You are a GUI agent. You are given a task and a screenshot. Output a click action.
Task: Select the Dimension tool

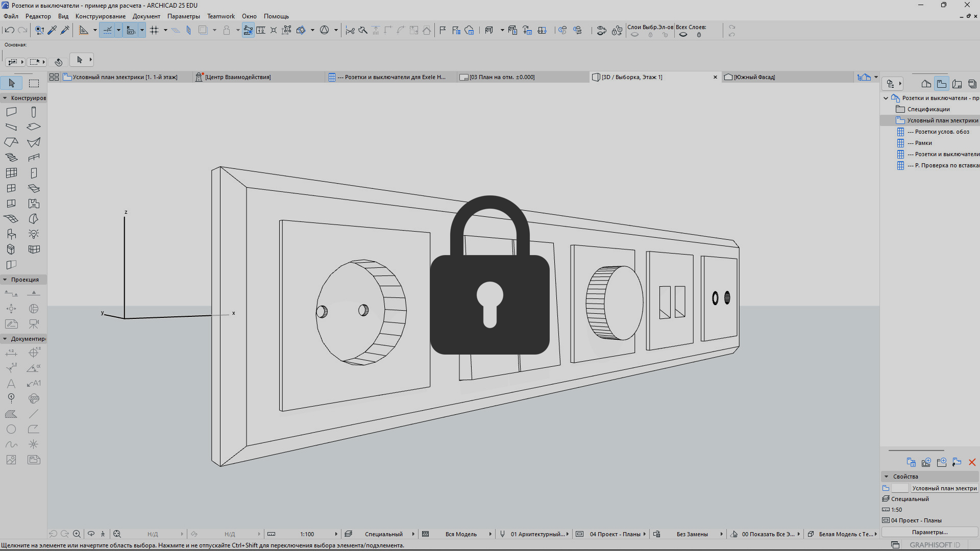[x=11, y=352]
